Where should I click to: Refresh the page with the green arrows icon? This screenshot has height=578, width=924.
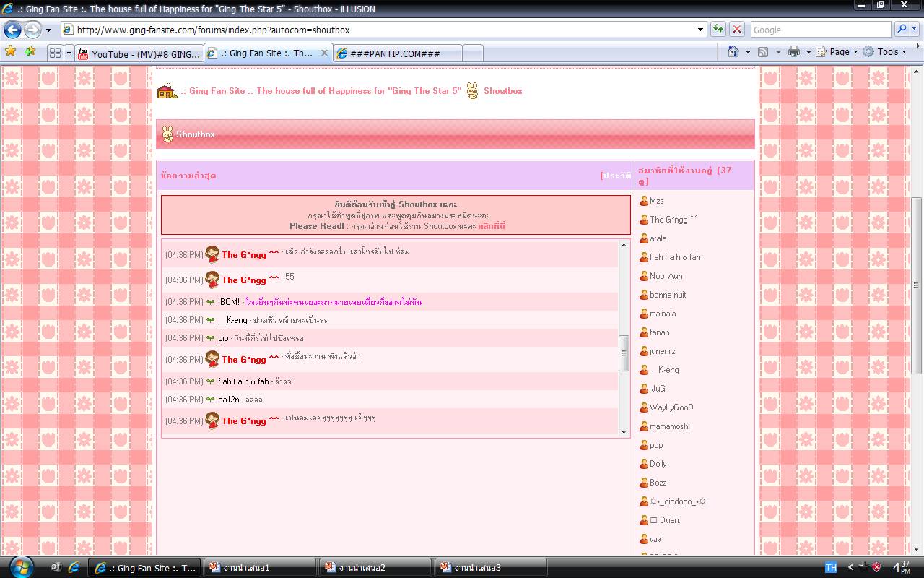(718, 30)
